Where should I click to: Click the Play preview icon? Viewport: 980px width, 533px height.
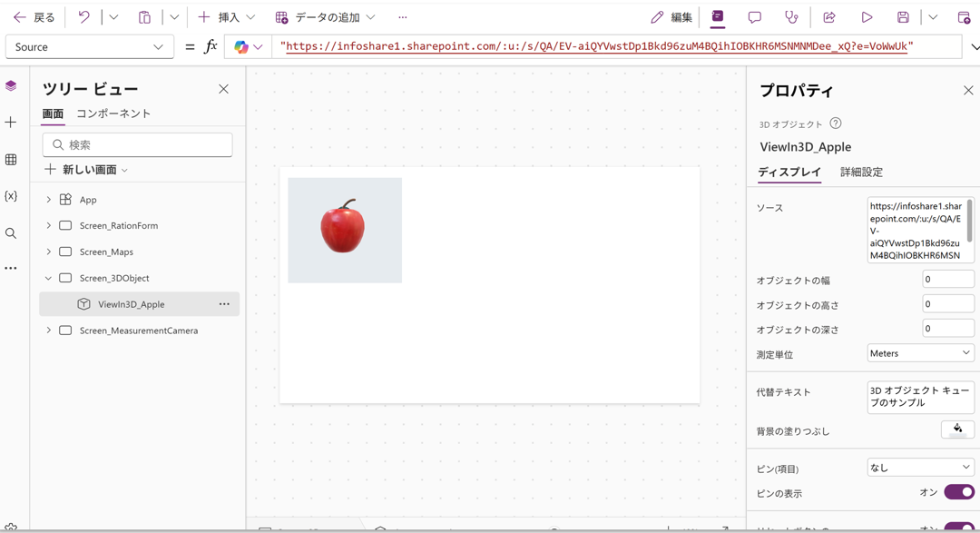pyautogui.click(x=867, y=17)
